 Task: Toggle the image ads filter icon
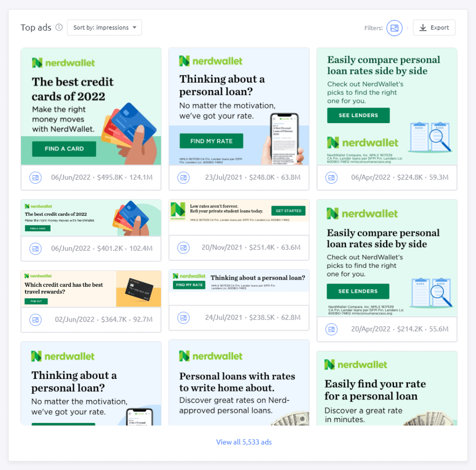click(394, 28)
